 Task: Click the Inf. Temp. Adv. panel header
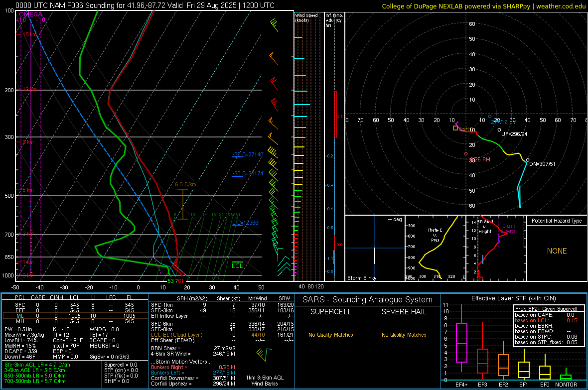coord(334,20)
